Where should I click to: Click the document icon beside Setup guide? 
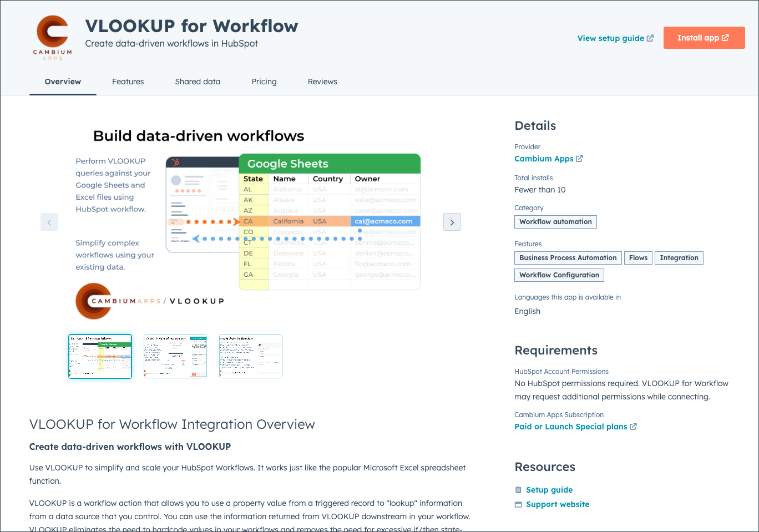click(x=518, y=490)
